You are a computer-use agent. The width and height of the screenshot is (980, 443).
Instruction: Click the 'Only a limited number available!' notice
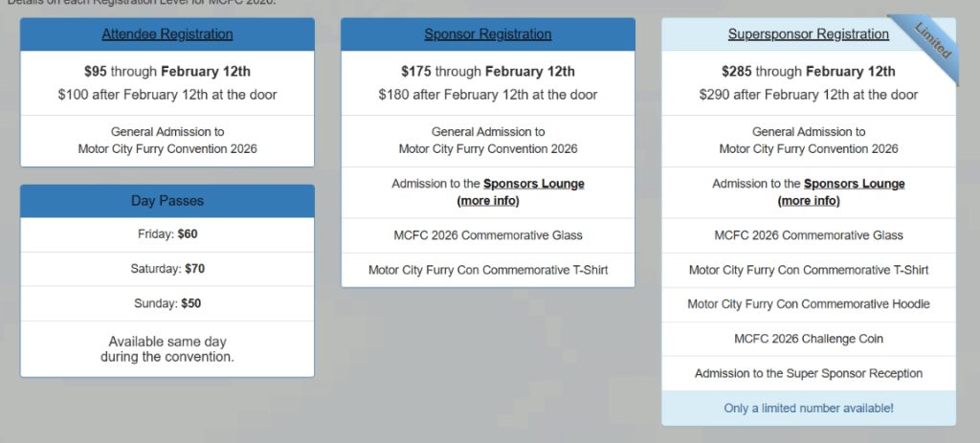click(809, 409)
